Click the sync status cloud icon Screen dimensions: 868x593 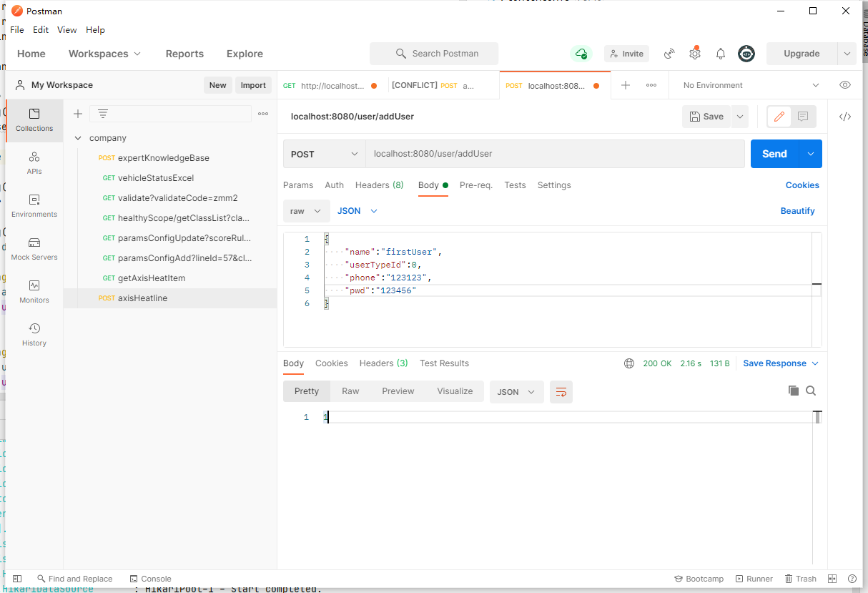pyautogui.click(x=581, y=54)
